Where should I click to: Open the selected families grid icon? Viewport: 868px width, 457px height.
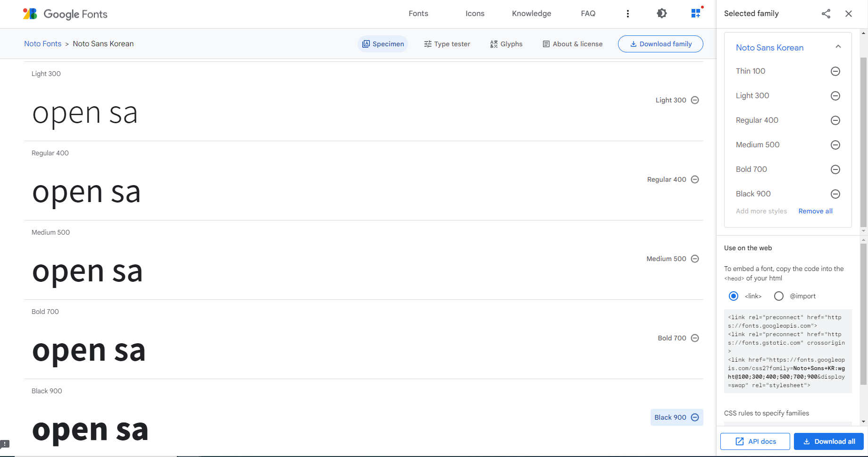[696, 13]
